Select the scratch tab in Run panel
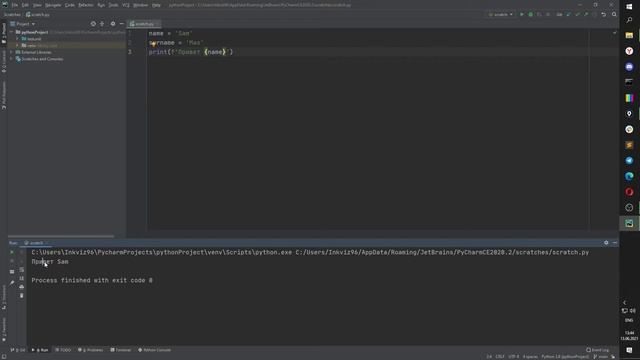 coord(36,243)
